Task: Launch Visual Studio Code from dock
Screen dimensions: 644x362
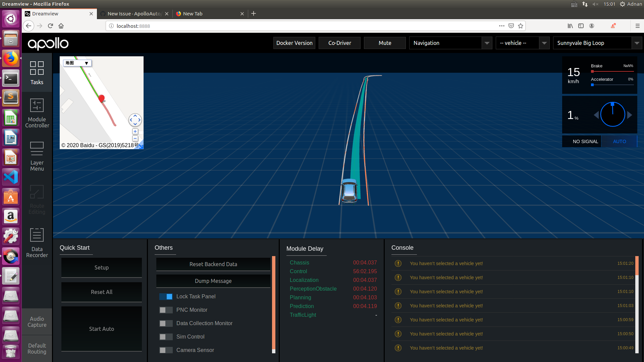Action: 11,177
